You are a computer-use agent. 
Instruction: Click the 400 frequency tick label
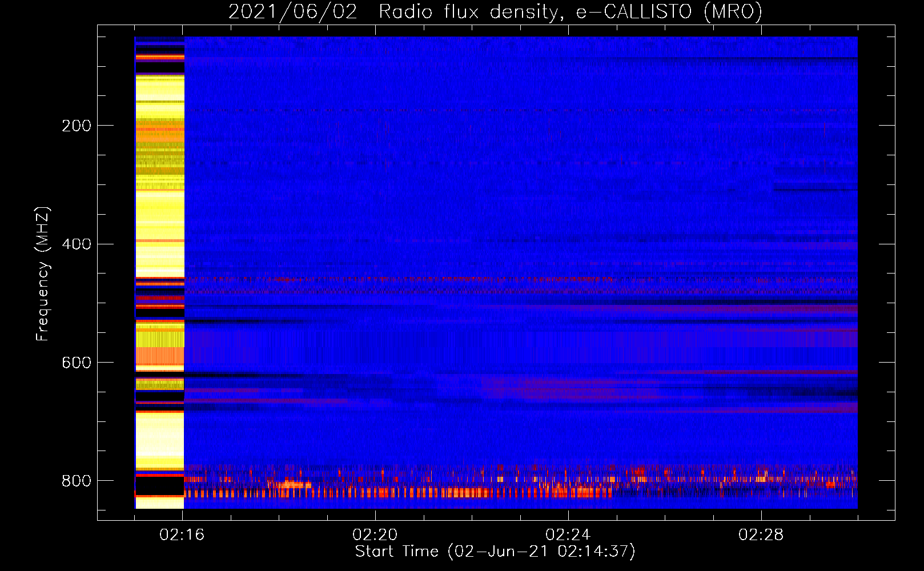tap(77, 244)
